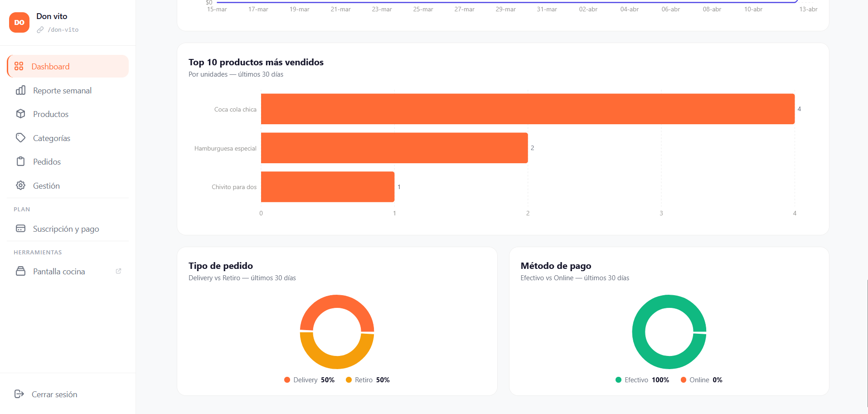
Task: Click the Dashboard grid icon
Action: click(19, 66)
